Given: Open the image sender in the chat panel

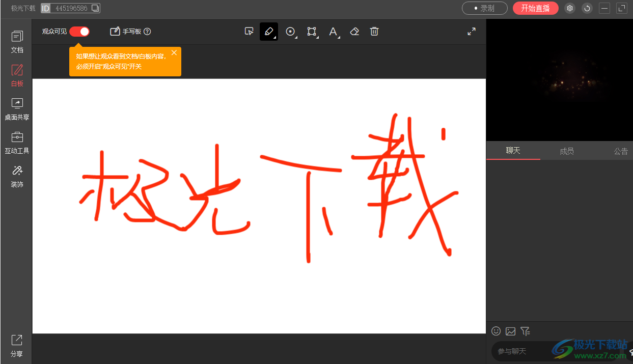Looking at the screenshot, I should point(510,331).
